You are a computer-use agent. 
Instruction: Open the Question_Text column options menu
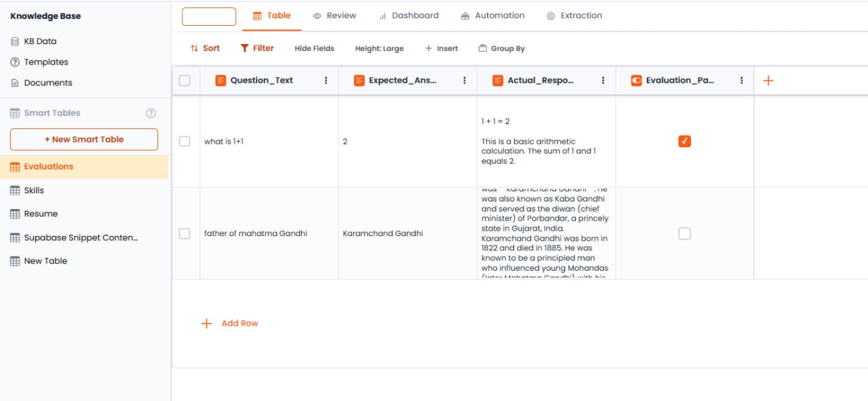pyautogui.click(x=326, y=80)
